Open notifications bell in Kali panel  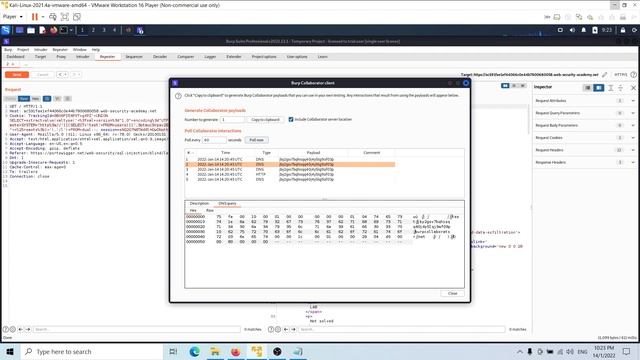[x=584, y=30]
